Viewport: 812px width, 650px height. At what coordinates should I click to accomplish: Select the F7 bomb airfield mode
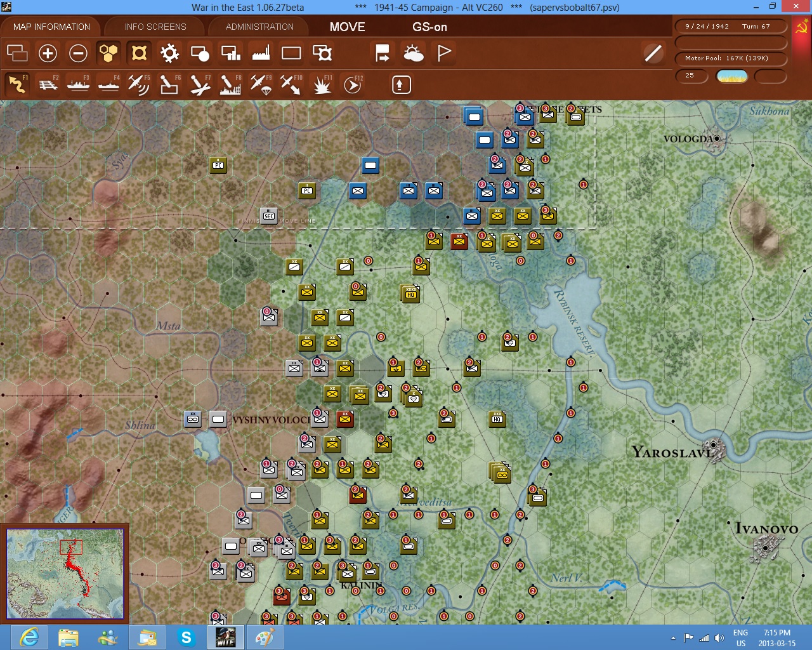coord(200,84)
